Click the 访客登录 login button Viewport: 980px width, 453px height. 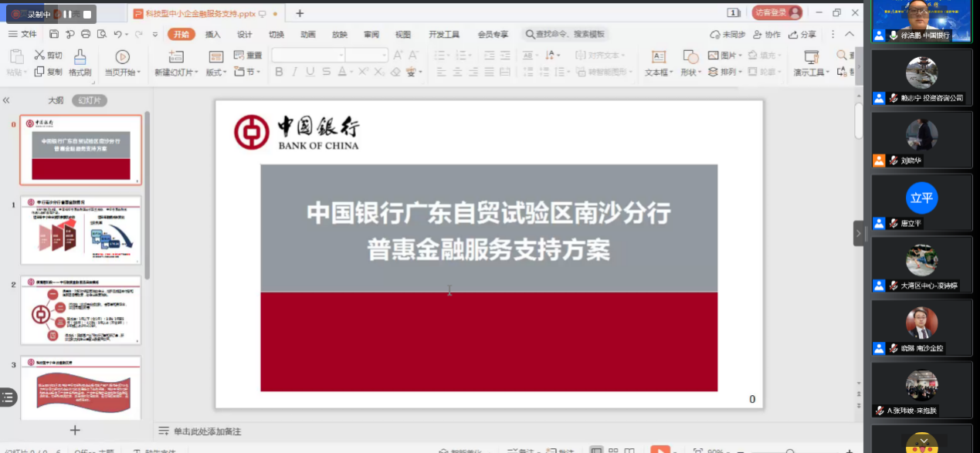click(x=771, y=13)
